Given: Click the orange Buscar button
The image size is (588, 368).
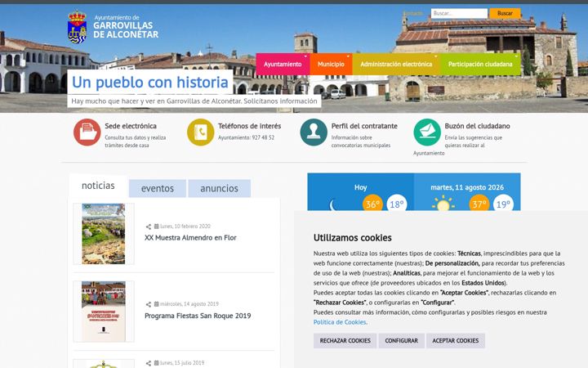Looking at the screenshot, I should 506,14.
